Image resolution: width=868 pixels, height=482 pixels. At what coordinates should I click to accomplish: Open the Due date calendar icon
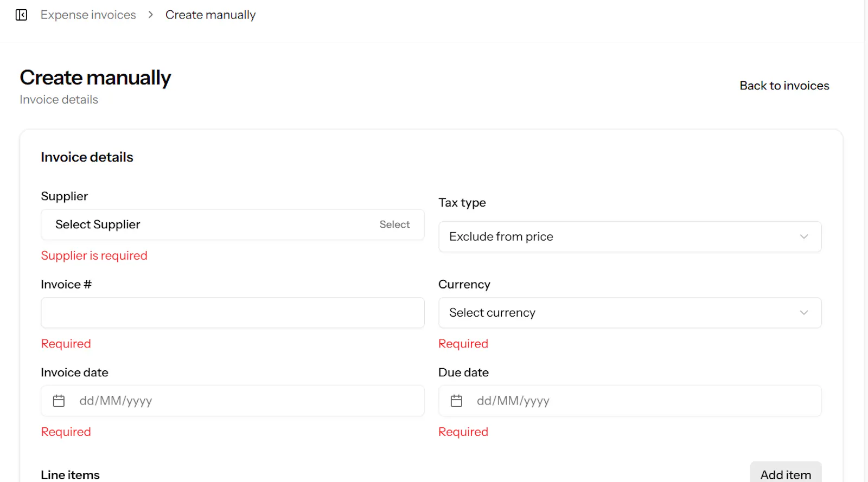click(x=456, y=401)
